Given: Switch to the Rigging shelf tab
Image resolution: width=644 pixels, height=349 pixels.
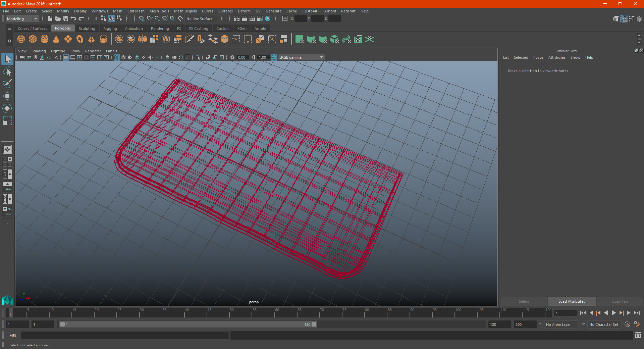Looking at the screenshot, I should 110,29.
